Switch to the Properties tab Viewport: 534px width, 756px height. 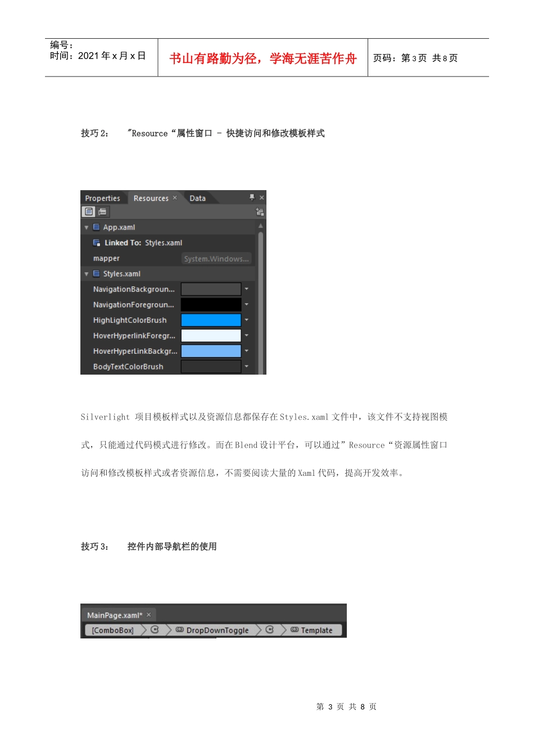click(102, 198)
